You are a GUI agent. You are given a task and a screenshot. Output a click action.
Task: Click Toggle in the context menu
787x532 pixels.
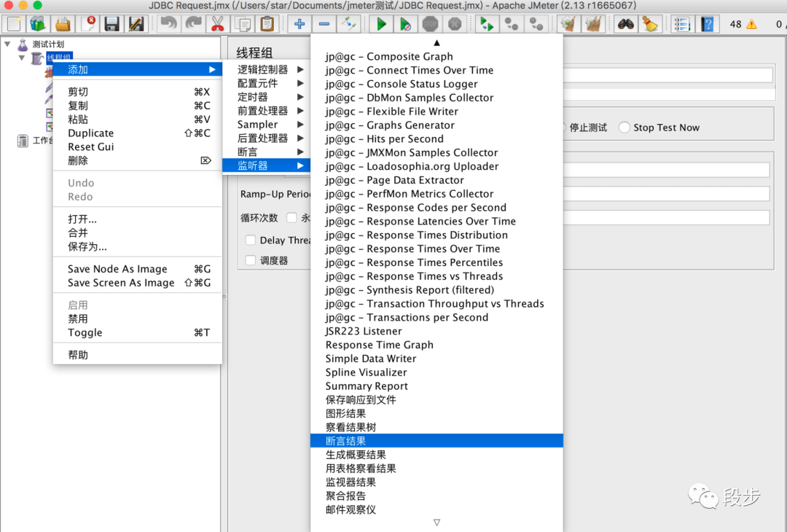click(x=137, y=332)
